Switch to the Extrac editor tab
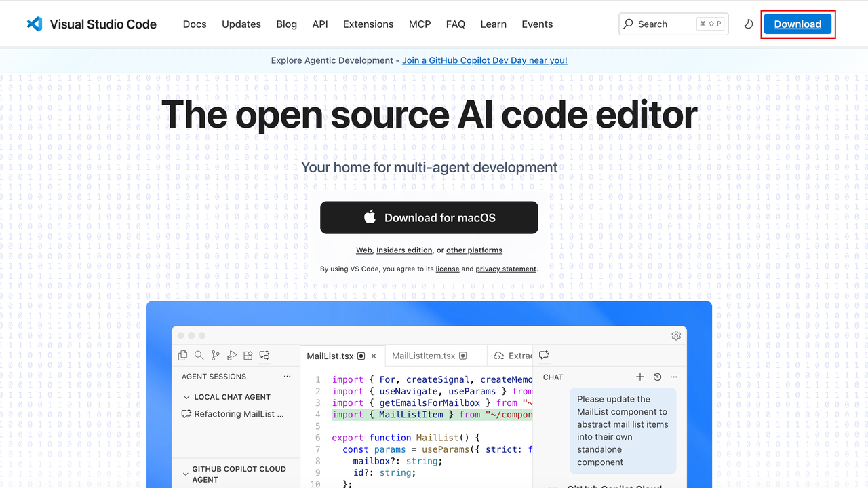 point(510,356)
